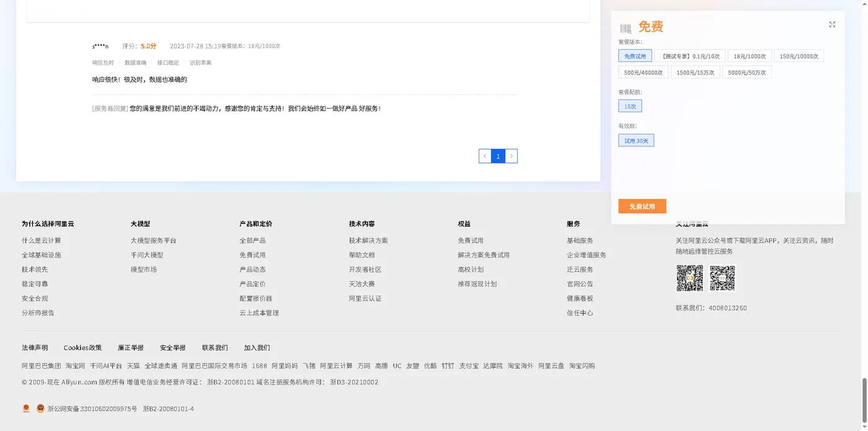Viewport: 868px width, 431px height.
Task: Open 企业增值服务 link
Action: coord(587,255)
